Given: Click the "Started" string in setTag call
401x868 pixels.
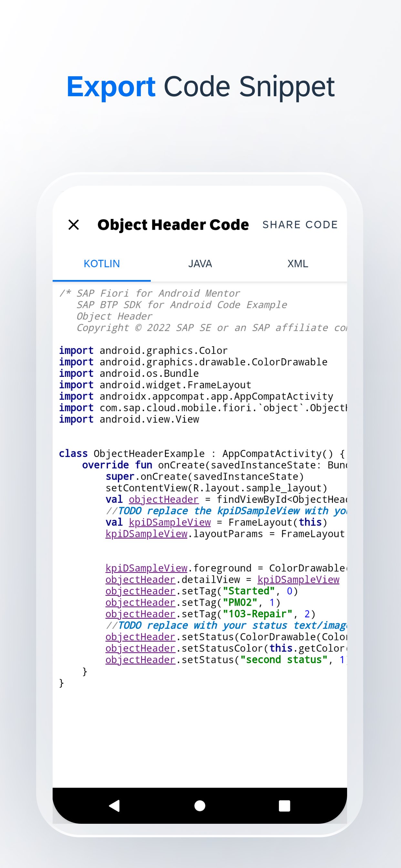Looking at the screenshot, I should 249,591.
